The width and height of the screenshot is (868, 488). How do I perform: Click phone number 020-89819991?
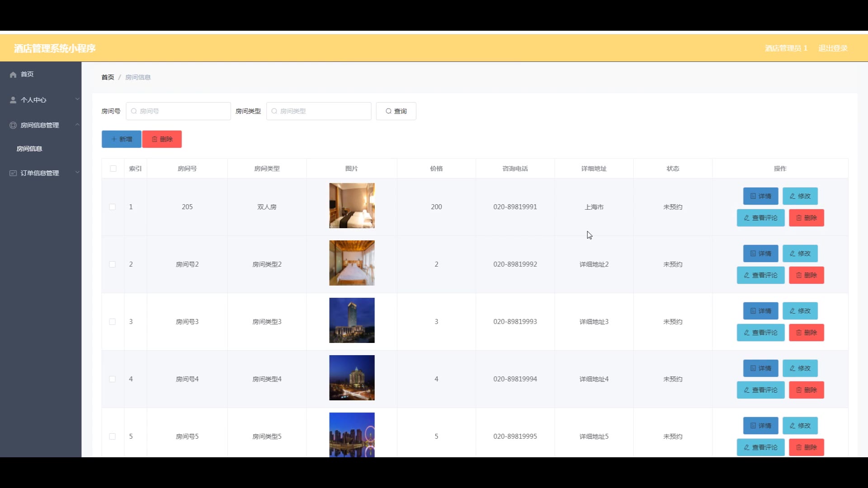pyautogui.click(x=515, y=207)
